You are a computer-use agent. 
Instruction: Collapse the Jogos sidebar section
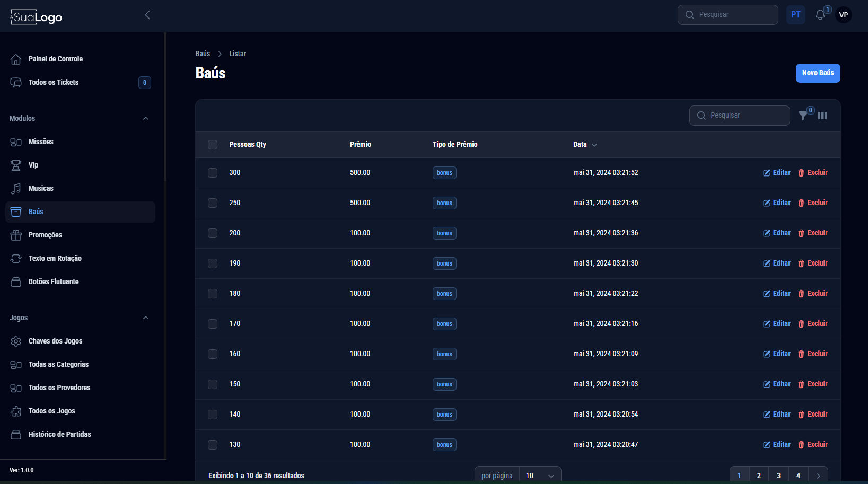click(x=146, y=318)
